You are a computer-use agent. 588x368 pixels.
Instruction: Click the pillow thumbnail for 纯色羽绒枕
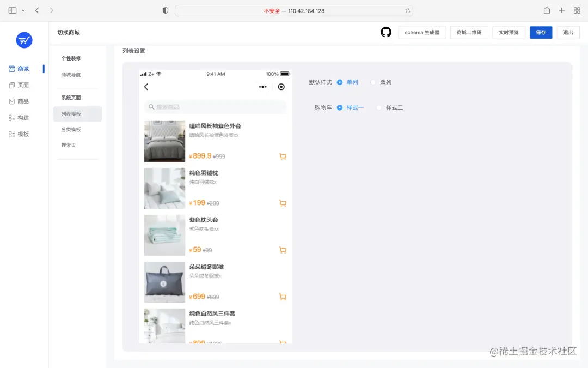tap(164, 189)
